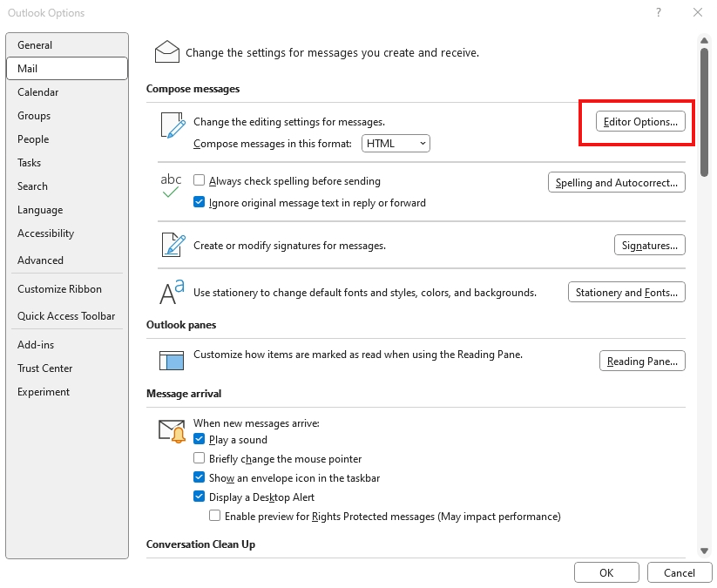This screenshot has width=717, height=588.
Task: Click Cancel to discard changes
Action: pos(679,572)
